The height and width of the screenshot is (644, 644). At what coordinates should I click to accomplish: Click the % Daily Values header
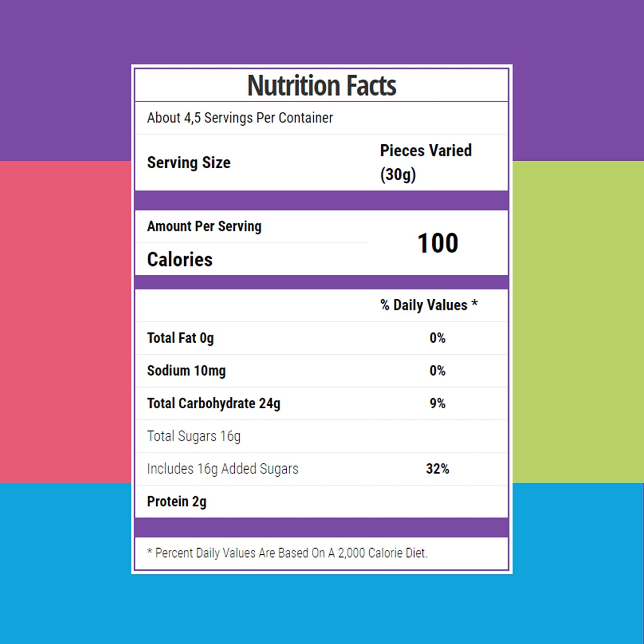click(429, 305)
